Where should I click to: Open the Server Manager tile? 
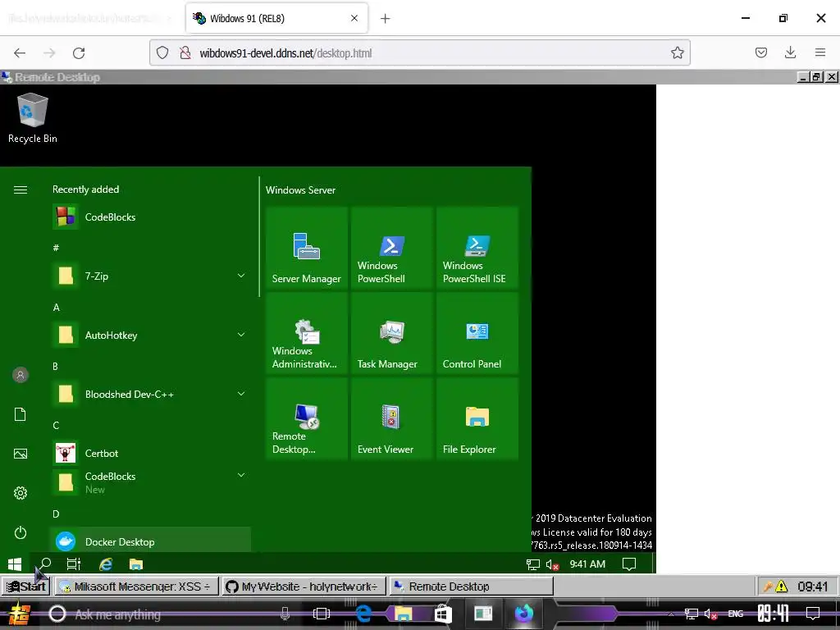[307, 248]
